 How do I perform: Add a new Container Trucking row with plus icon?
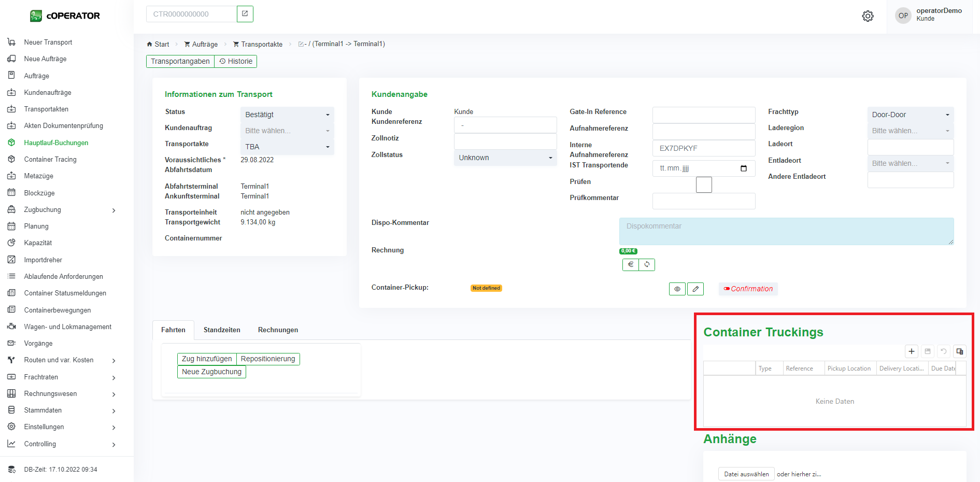[x=912, y=351]
